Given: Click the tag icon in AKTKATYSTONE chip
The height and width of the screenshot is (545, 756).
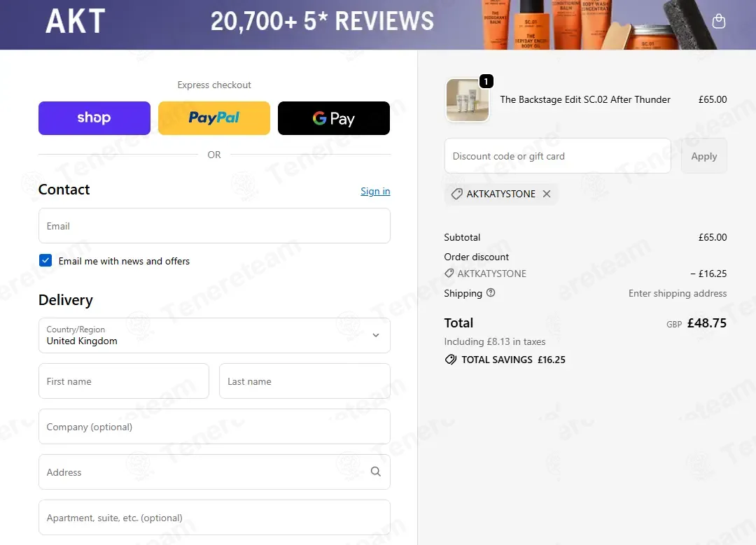Looking at the screenshot, I should [456, 194].
